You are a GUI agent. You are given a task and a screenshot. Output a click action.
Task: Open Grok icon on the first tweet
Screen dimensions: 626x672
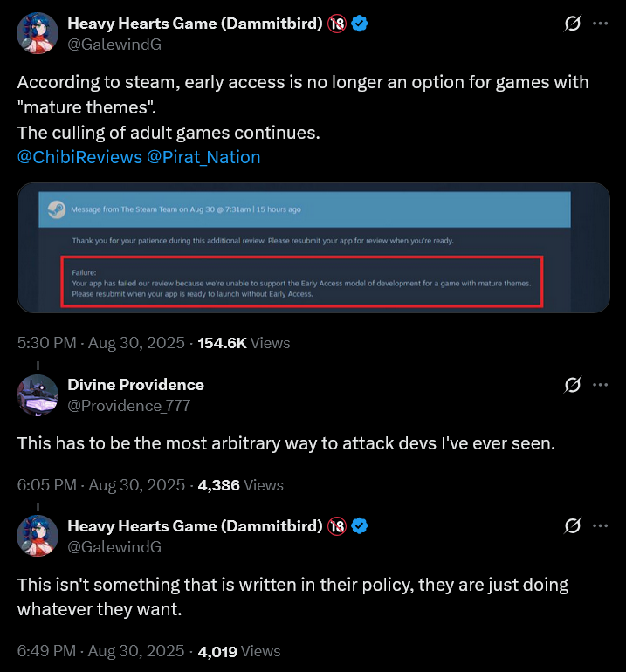[x=573, y=24]
